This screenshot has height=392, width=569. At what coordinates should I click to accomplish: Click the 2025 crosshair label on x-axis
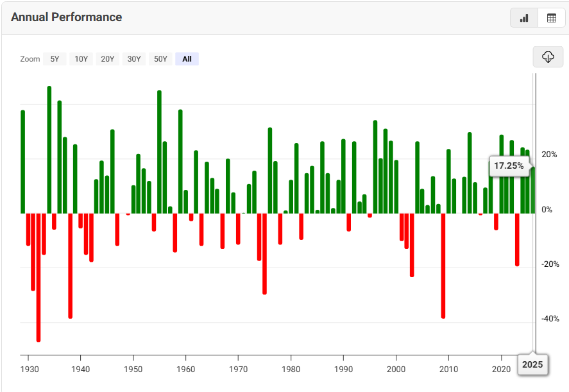coord(532,365)
